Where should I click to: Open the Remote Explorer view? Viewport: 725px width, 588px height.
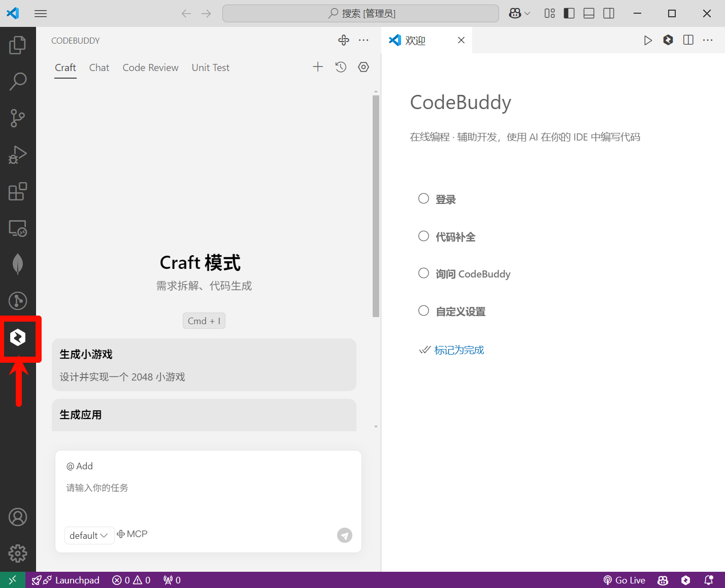(18, 228)
